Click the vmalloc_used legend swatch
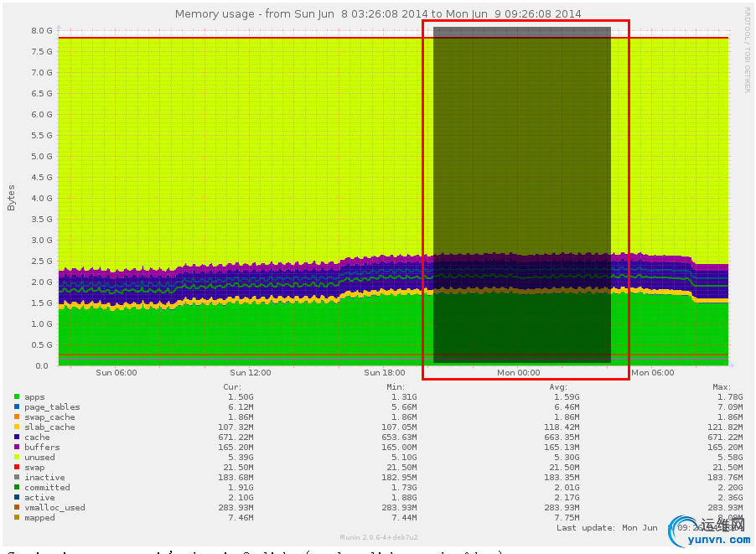 click(17, 507)
